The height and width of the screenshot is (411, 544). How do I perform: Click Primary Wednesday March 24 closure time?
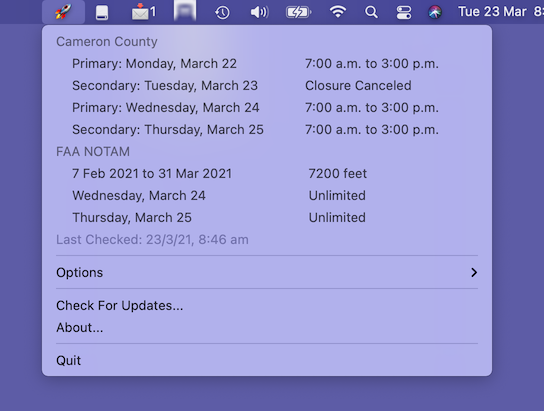click(372, 108)
